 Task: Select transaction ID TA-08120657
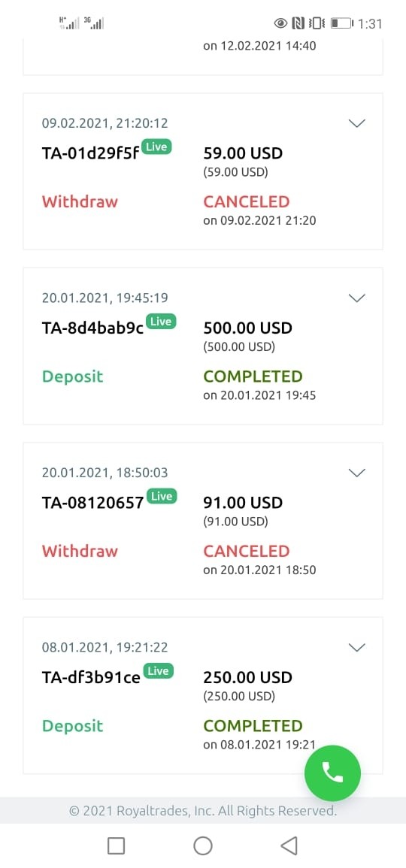(92, 503)
